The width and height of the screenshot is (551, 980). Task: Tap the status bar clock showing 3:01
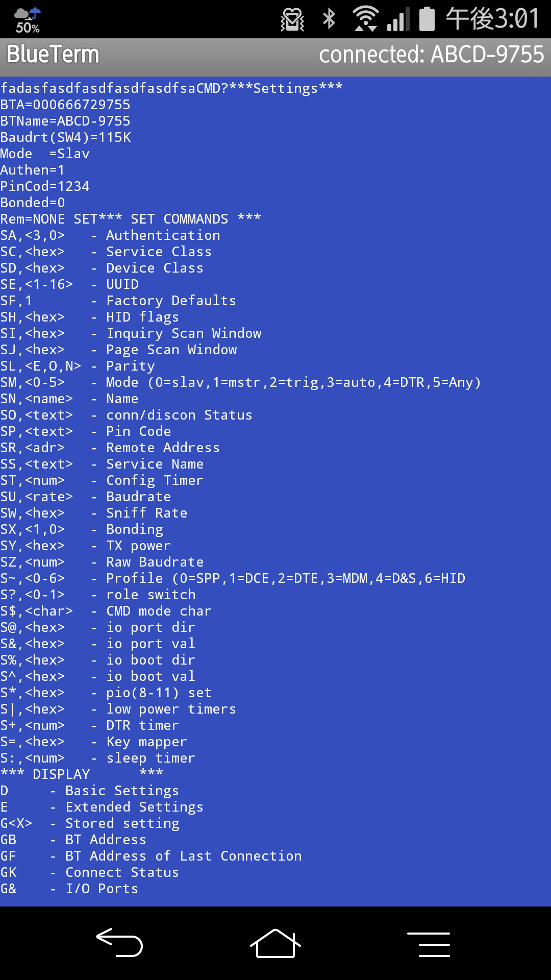tap(492, 19)
